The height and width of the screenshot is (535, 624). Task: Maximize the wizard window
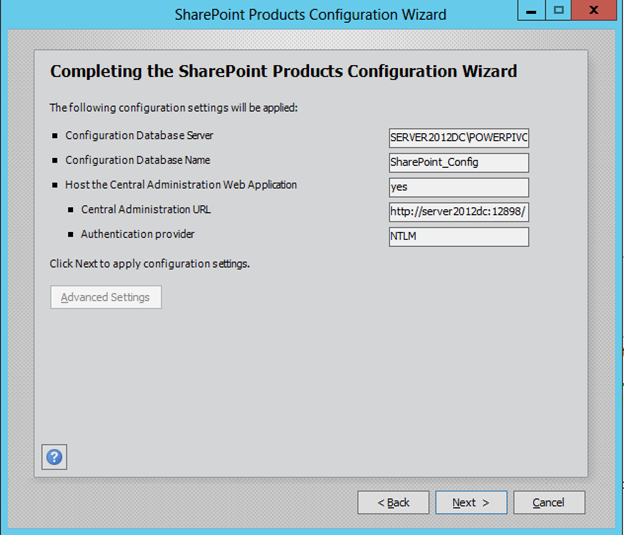(x=558, y=10)
